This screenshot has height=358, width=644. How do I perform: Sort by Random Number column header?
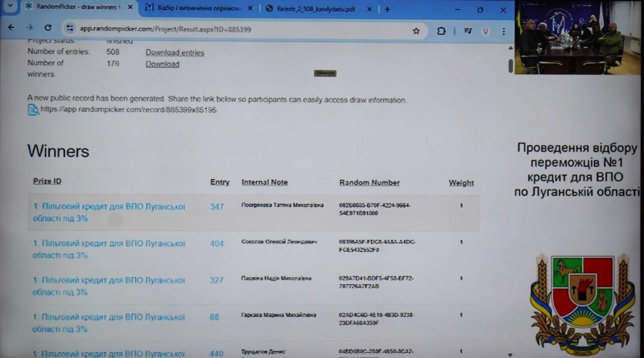coord(369,182)
